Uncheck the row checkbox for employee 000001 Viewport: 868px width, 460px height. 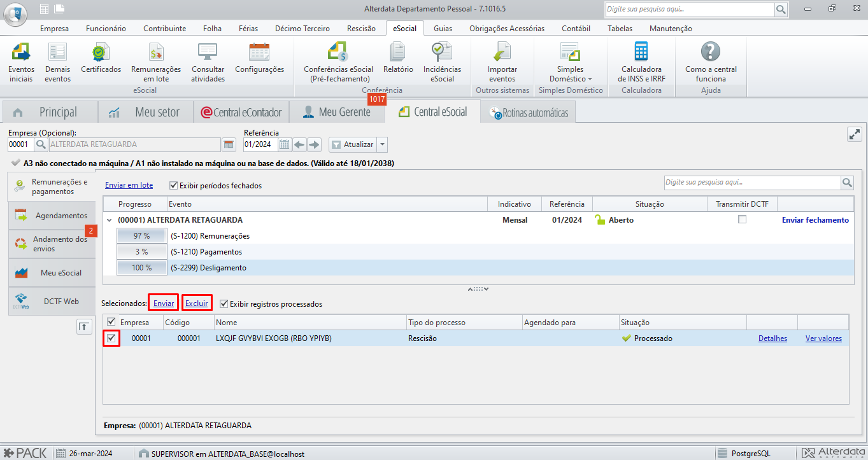[111, 338]
